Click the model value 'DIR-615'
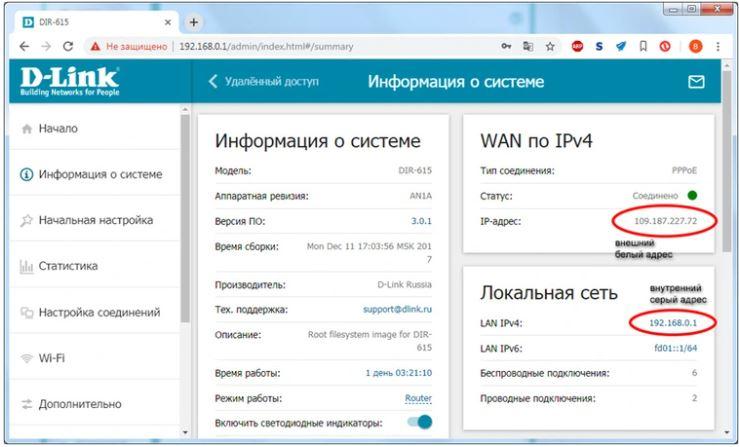 (x=415, y=170)
